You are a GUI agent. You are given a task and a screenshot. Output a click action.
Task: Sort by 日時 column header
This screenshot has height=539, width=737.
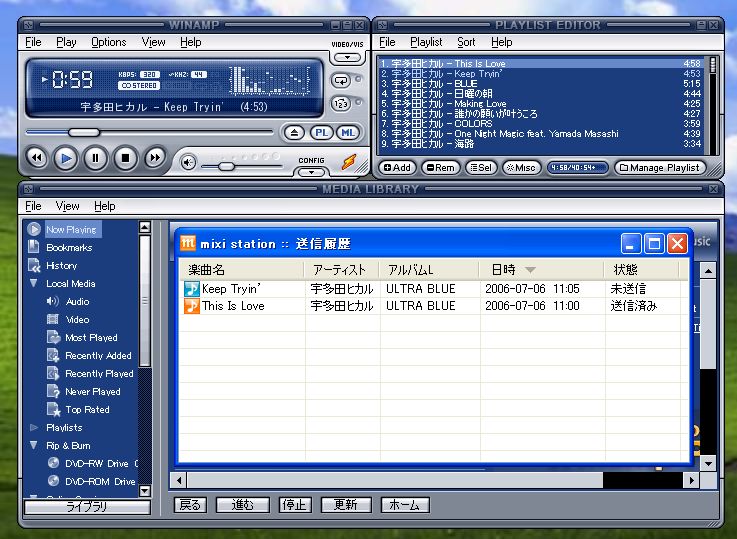pyautogui.click(x=541, y=270)
